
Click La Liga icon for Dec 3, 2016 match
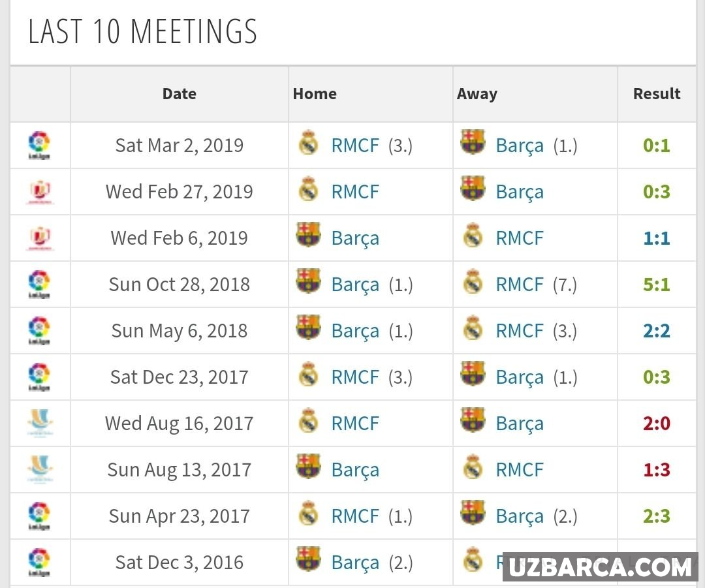pos(40,562)
